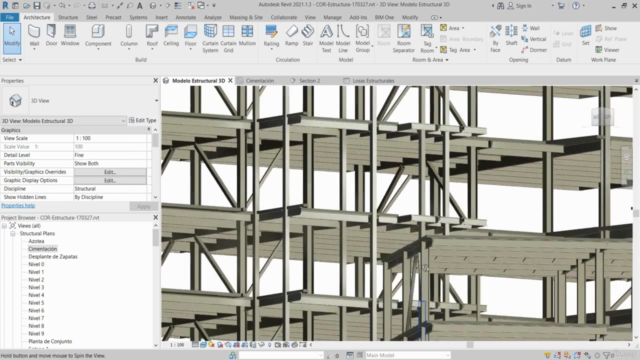Screen dimensions: 640x360
Task: Collapse the Structural Plans tree node
Action: click(13, 233)
